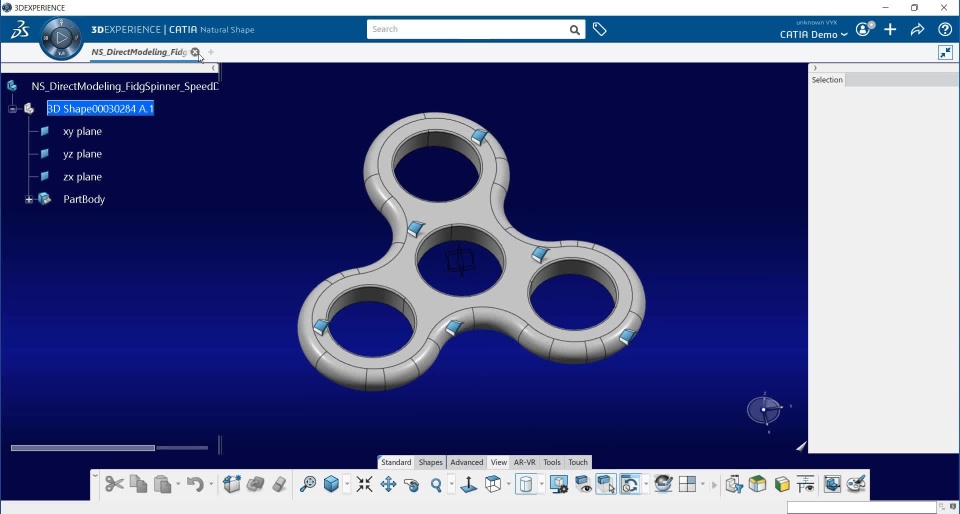Click the filter funnel tree icon
The height and width of the screenshot is (514, 960).
pos(734,485)
